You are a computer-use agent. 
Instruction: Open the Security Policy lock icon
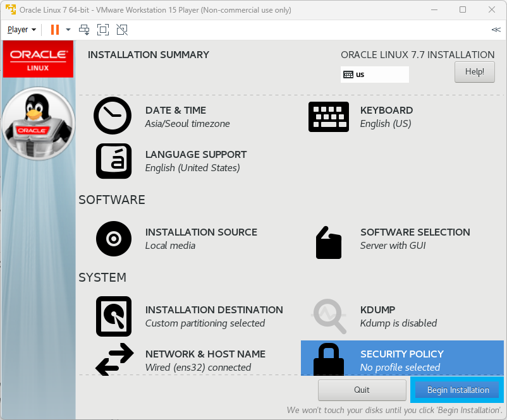(329, 359)
